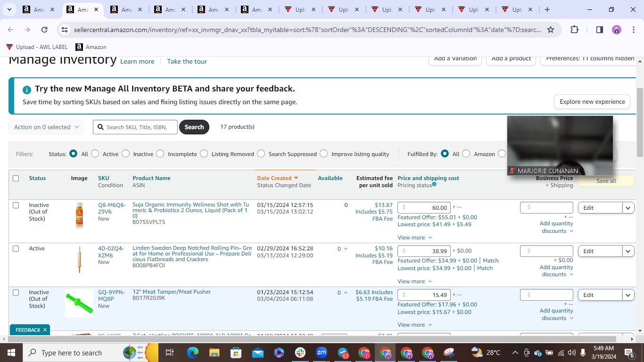Launch Microsoft Edge from the taskbar
Viewport: 644px width, 362px height.
193,353
